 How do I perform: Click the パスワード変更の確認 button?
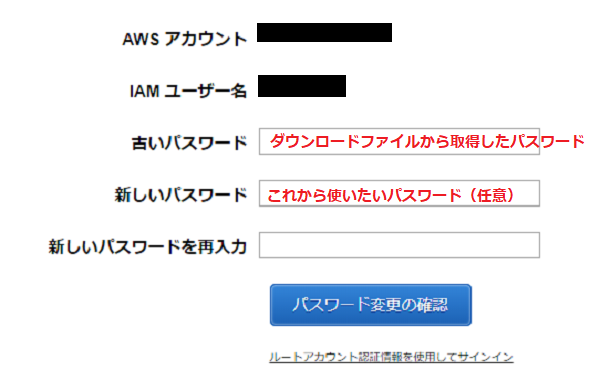pos(370,305)
